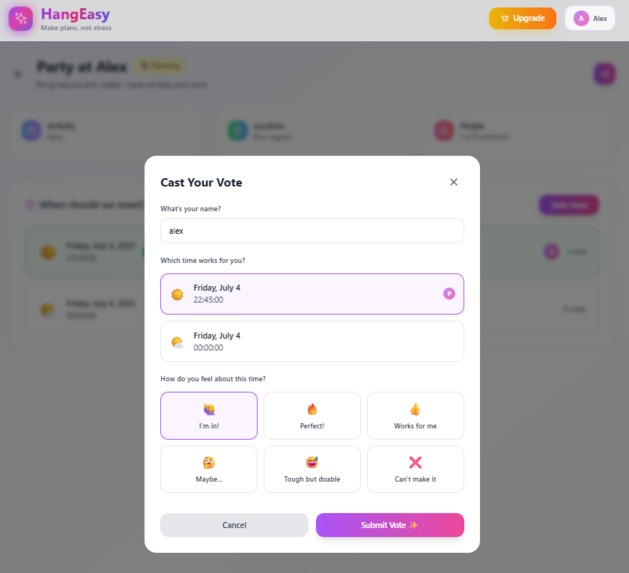629x573 pixels.
Task: Close the Cast Your Vote dialog
Action: pyautogui.click(x=453, y=182)
